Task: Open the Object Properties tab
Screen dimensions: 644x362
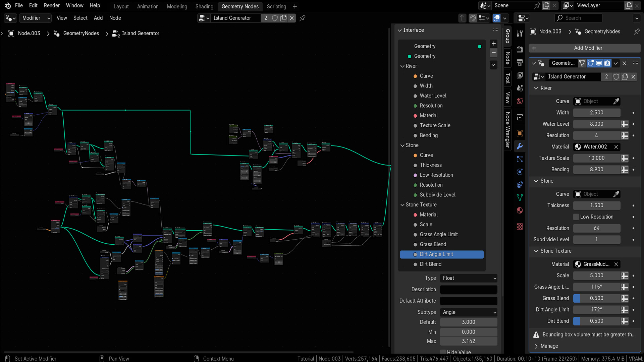Action: [520, 133]
